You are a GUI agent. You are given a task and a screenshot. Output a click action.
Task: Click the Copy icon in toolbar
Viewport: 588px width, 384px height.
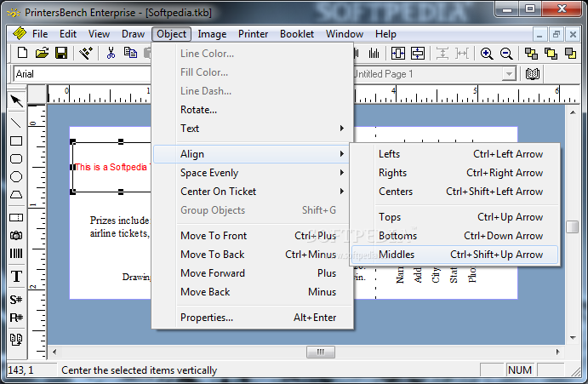130,53
